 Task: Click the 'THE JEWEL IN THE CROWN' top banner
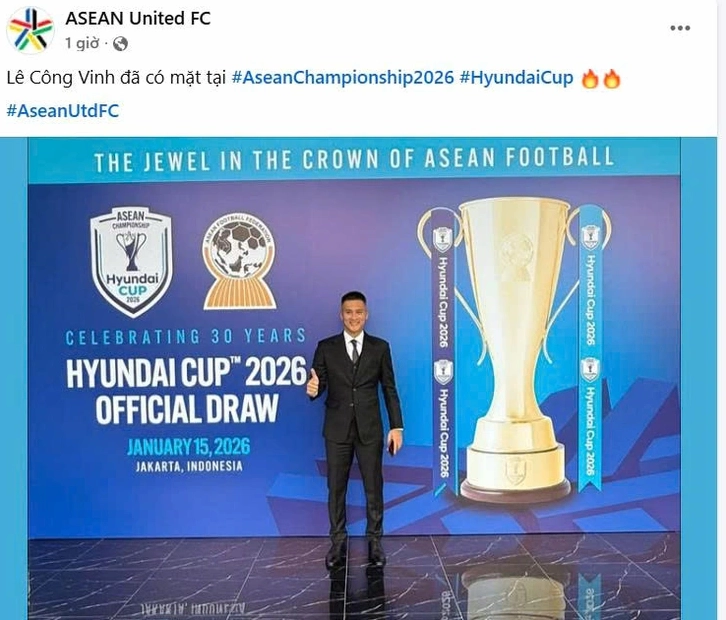coord(354,160)
